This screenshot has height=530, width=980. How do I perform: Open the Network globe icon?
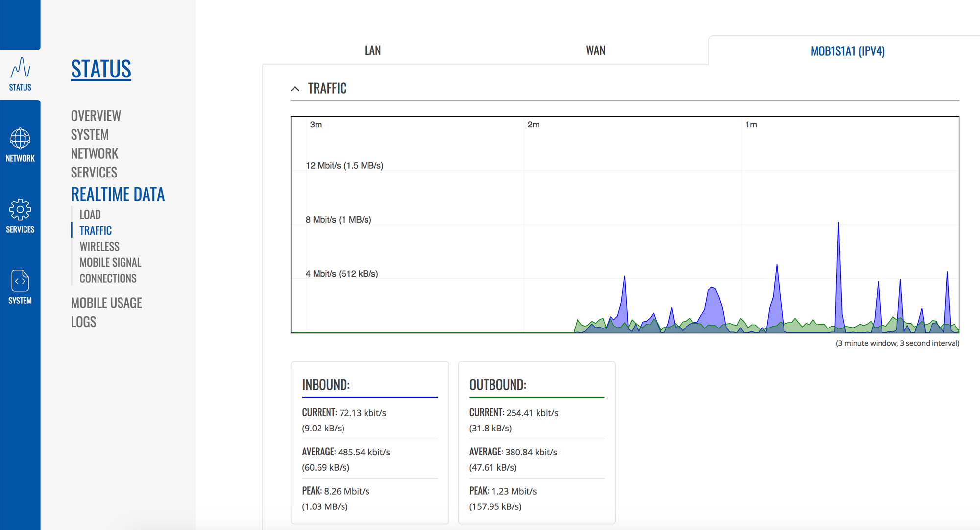20,139
